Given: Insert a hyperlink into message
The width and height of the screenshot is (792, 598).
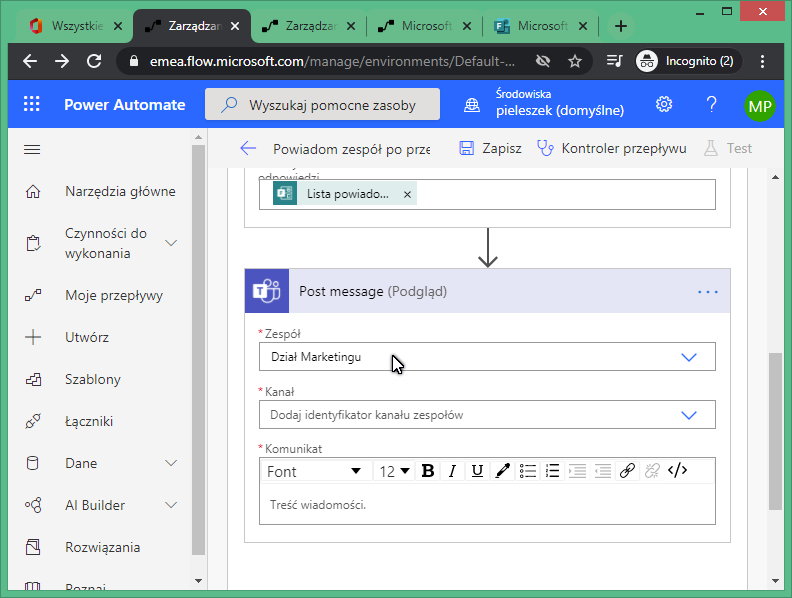Looking at the screenshot, I should tap(627, 471).
